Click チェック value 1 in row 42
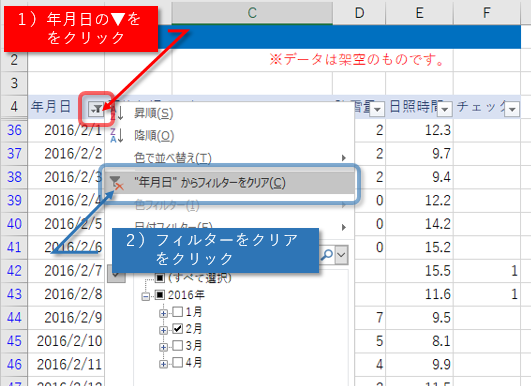The width and height of the screenshot is (531, 386). point(487,271)
